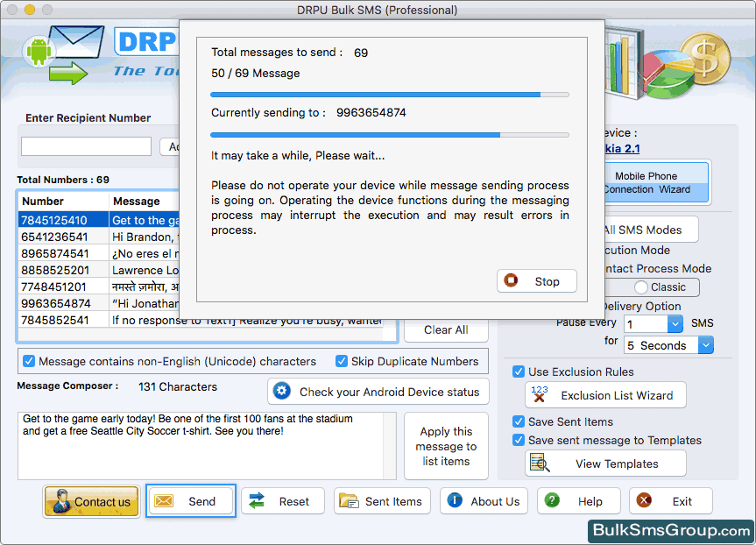Viewport: 756px width, 545px height.
Task: Click Apply this message to list items
Action: 446,446
